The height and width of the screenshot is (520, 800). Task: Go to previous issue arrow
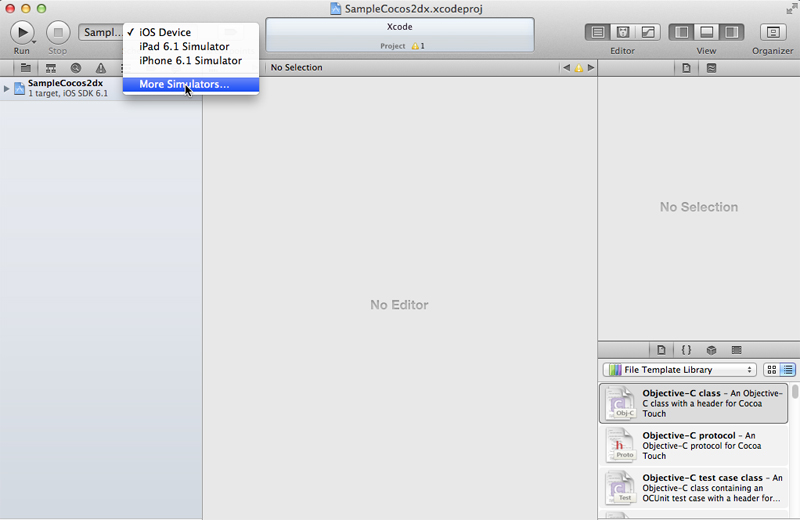tap(566, 67)
